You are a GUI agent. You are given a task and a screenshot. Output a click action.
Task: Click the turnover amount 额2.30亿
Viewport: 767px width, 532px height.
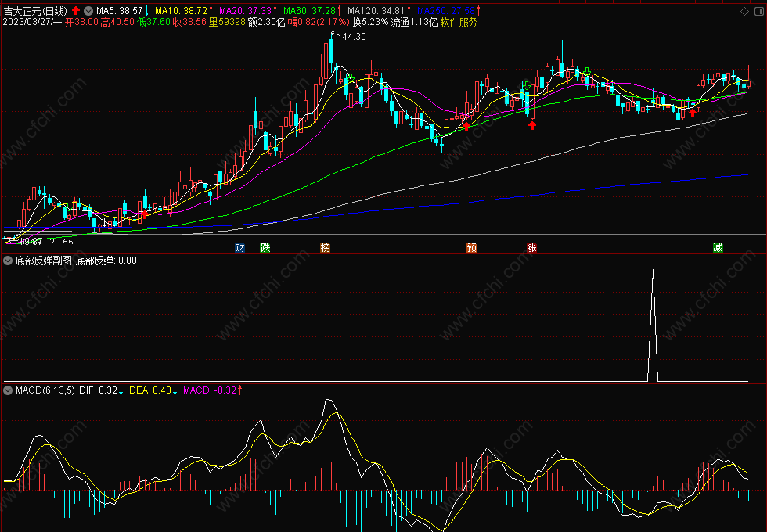click(267, 22)
